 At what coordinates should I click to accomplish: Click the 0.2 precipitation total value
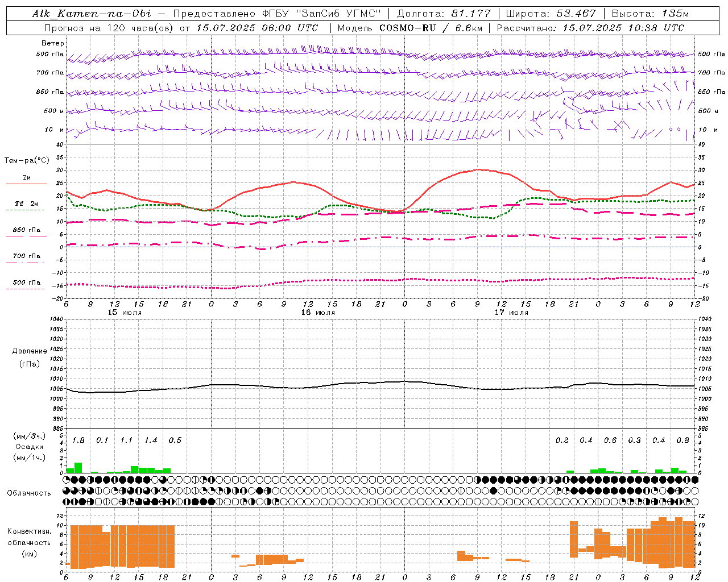(x=562, y=440)
